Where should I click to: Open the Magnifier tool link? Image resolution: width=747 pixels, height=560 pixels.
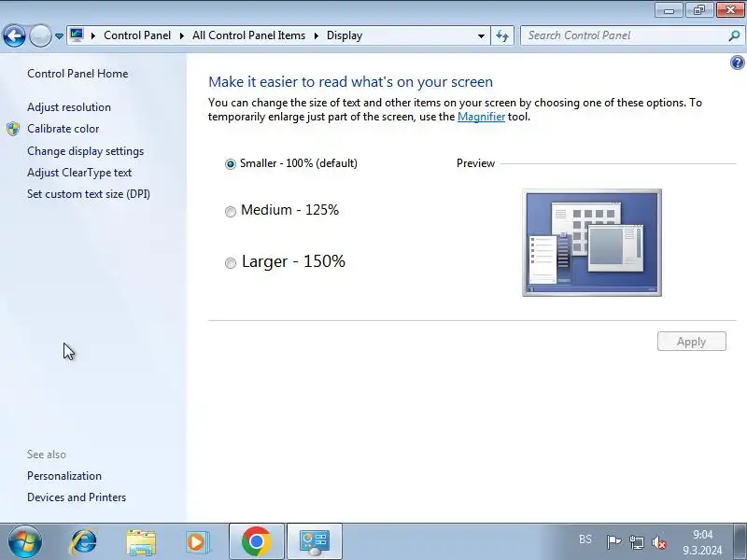tap(481, 117)
